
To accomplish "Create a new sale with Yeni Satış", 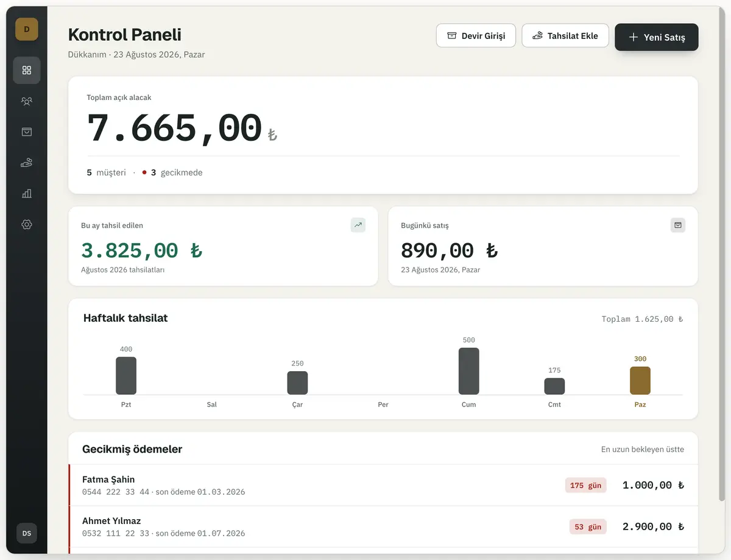I will (656, 37).
